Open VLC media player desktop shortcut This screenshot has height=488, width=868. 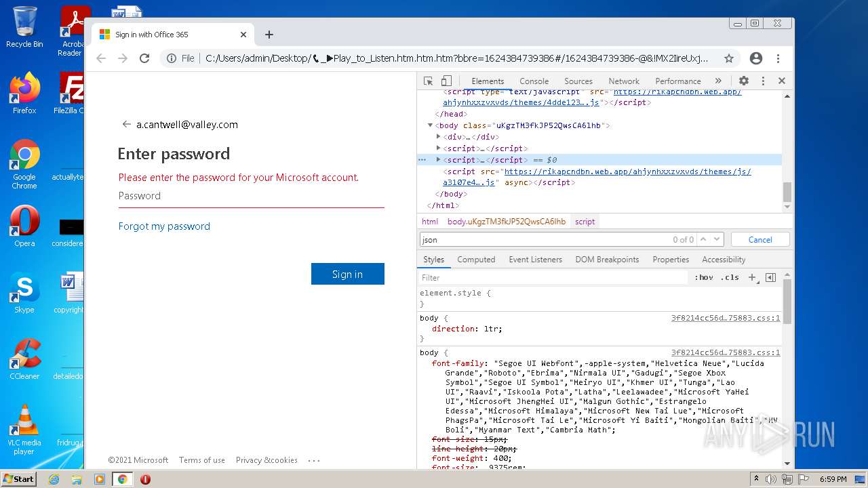24,430
